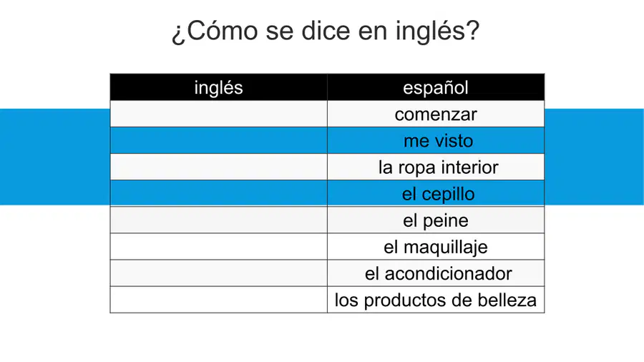
Task: Select the empty inglés cell beside "la ropa interior"
Action: (218, 167)
